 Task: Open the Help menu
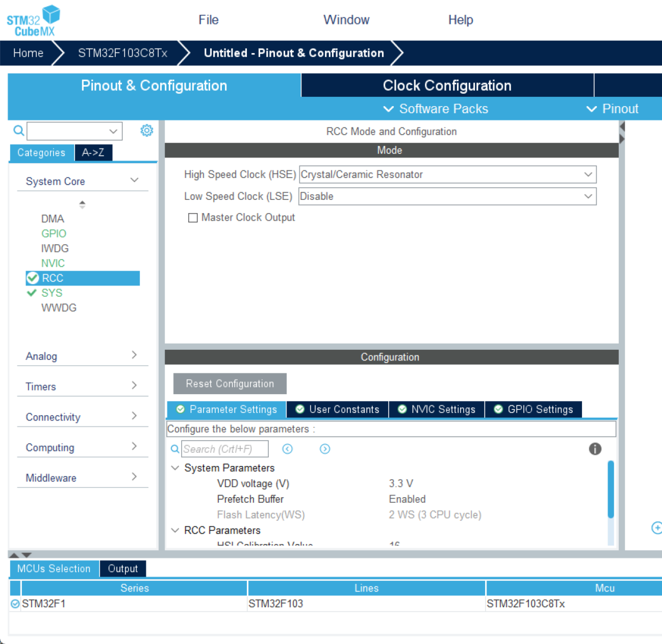pyautogui.click(x=461, y=20)
